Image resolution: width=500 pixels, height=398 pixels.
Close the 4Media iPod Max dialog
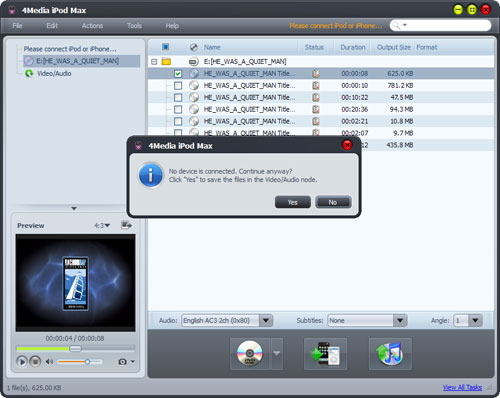click(x=347, y=145)
